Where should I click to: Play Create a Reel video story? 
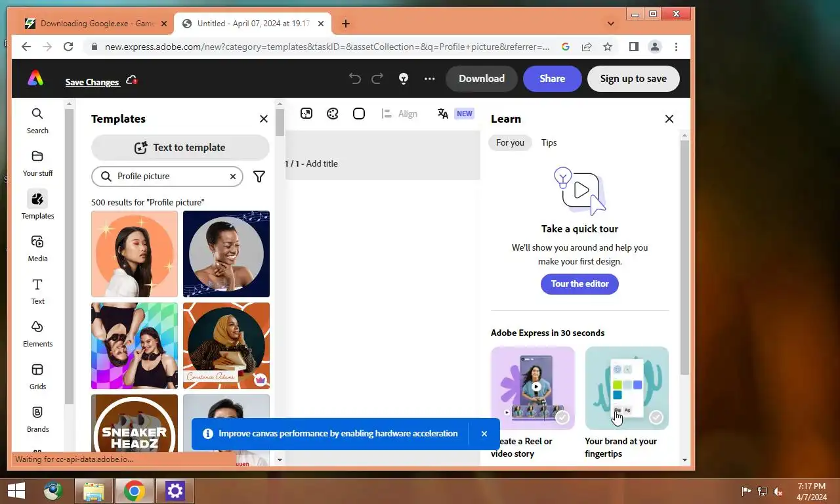tap(533, 388)
